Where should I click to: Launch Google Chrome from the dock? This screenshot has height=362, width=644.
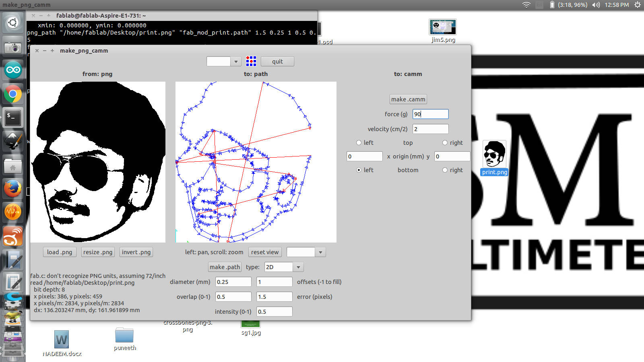(x=13, y=94)
